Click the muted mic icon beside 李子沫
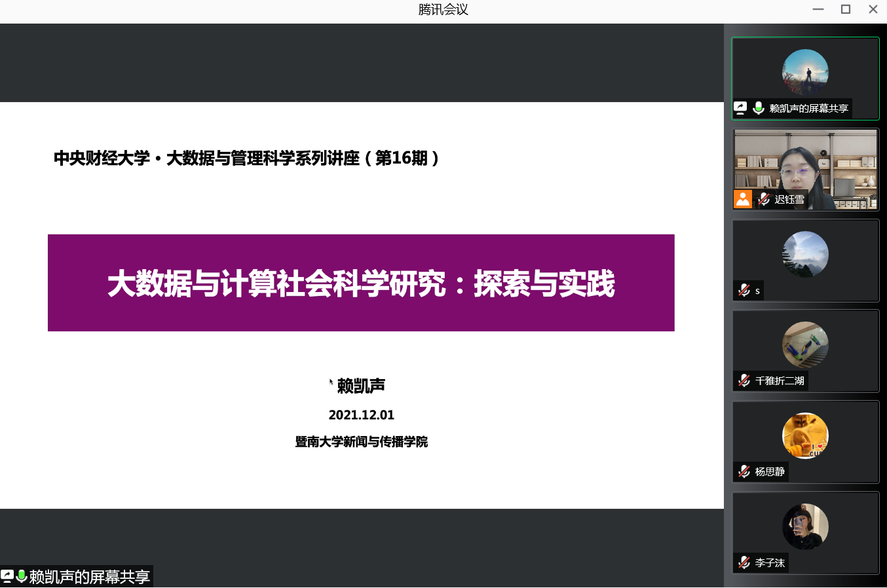This screenshot has width=887, height=588. (x=744, y=562)
